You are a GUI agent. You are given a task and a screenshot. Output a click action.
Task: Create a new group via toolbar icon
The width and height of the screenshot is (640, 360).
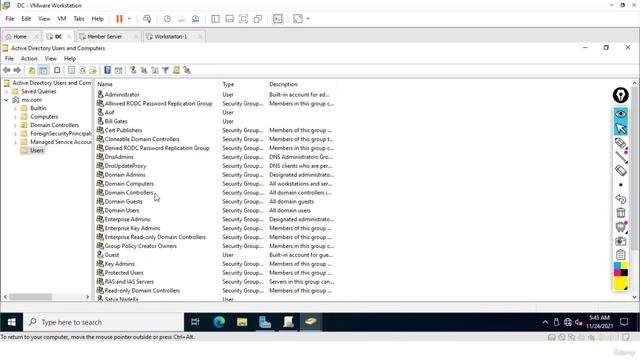[144, 70]
